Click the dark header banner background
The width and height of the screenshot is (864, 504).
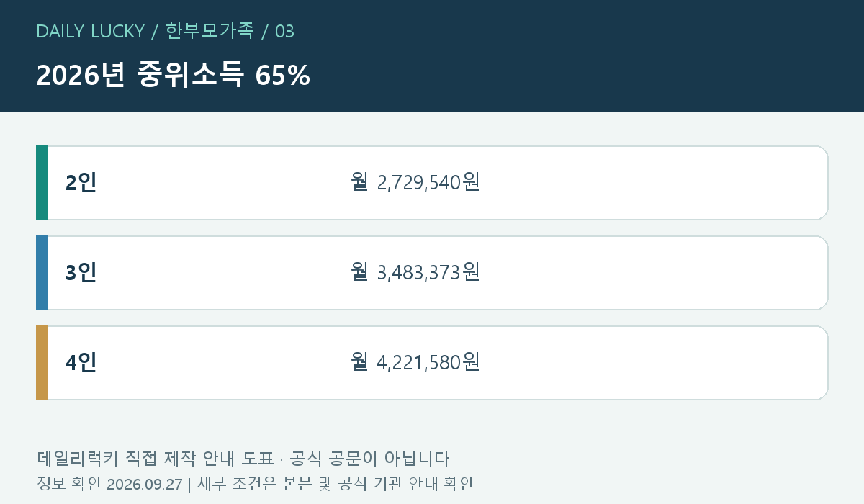tap(576, 56)
